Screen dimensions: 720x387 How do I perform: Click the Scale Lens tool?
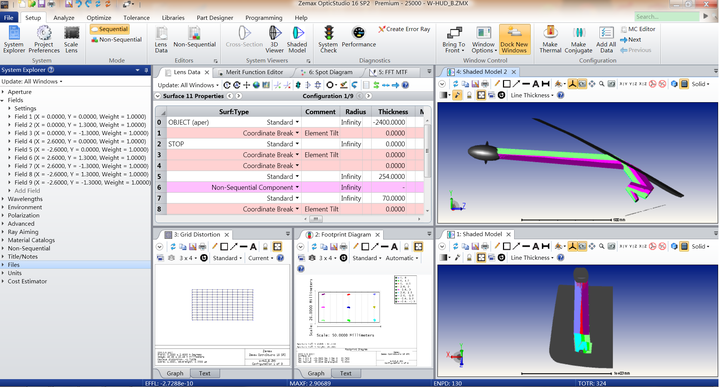click(x=71, y=39)
